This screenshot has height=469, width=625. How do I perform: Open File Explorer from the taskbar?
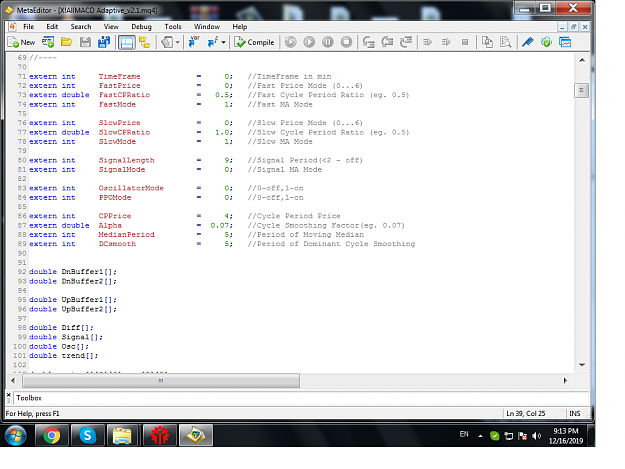[x=122, y=435]
